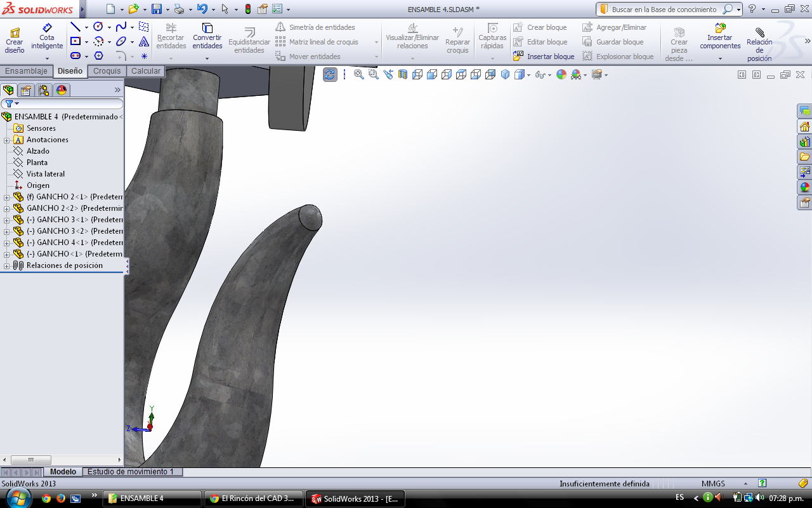Open the Edit Appearance color ball icon
The image size is (812, 508).
point(561,74)
